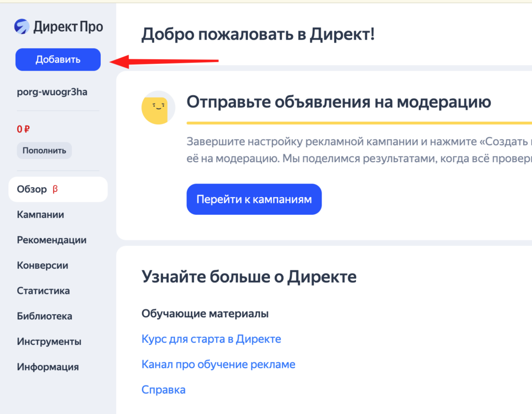532x414 pixels.
Task: Open Инструменты in the sidebar
Action: (x=49, y=341)
